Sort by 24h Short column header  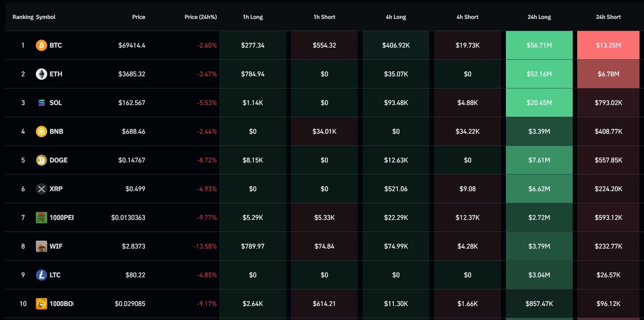point(609,17)
